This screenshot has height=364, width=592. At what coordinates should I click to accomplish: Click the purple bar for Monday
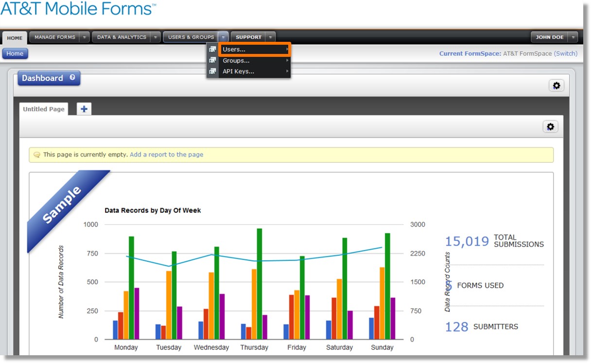[137, 313]
